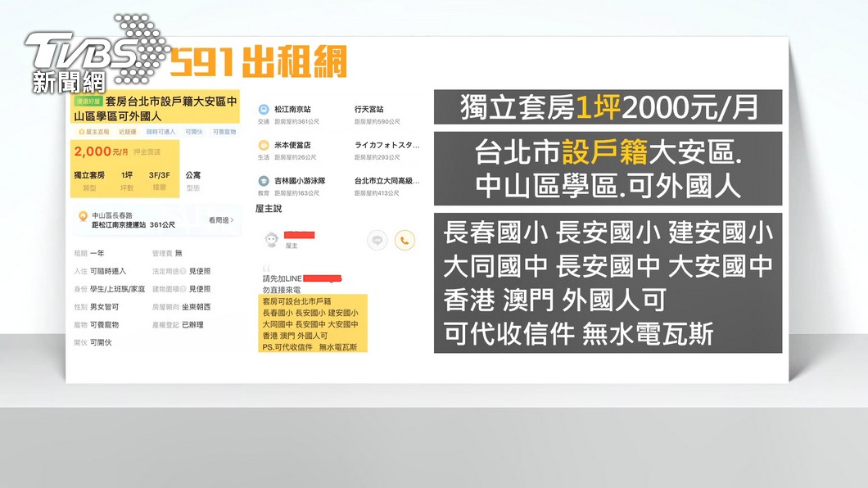Click the 屋主說 section heading

pyautogui.click(x=269, y=209)
